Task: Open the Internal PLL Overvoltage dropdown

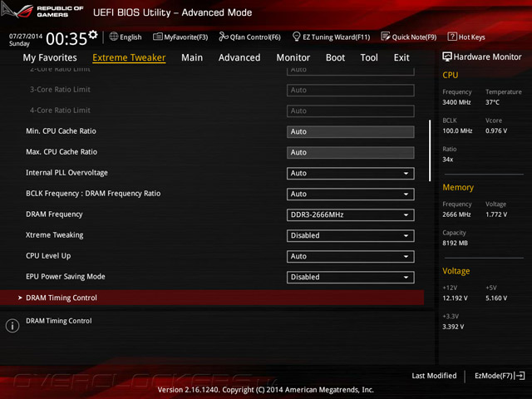Action: click(351, 174)
